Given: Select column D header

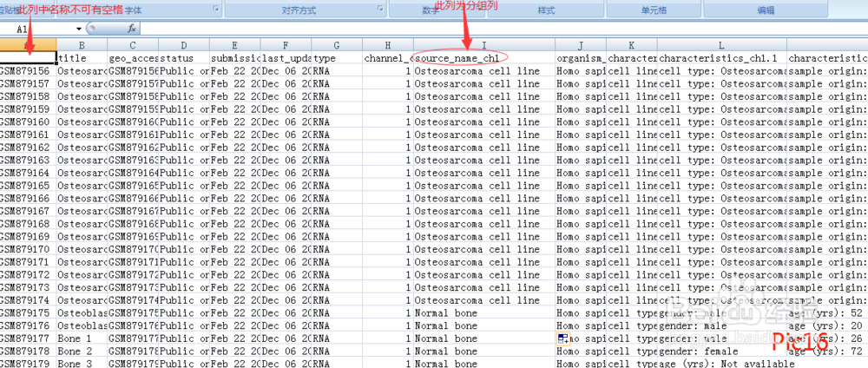Looking at the screenshot, I should (184, 45).
